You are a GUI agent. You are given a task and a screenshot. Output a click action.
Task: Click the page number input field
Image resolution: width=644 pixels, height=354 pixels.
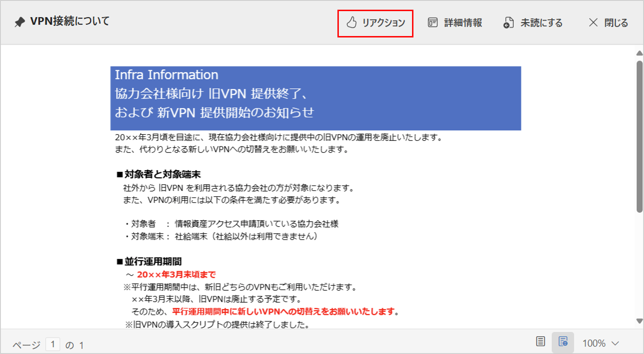pos(53,344)
